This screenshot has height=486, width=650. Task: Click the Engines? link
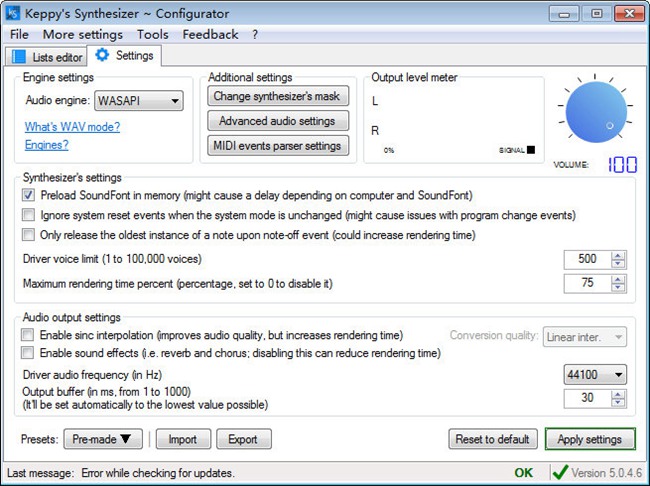46,145
